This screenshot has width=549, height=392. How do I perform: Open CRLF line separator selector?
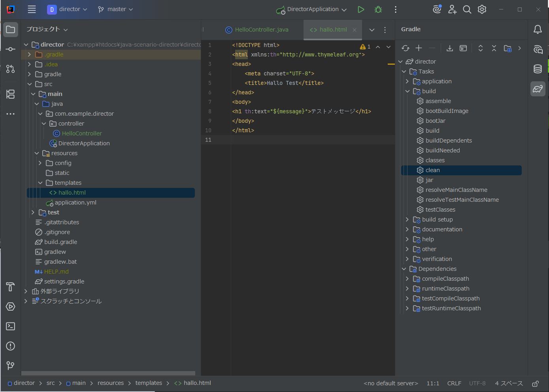tap(454, 384)
